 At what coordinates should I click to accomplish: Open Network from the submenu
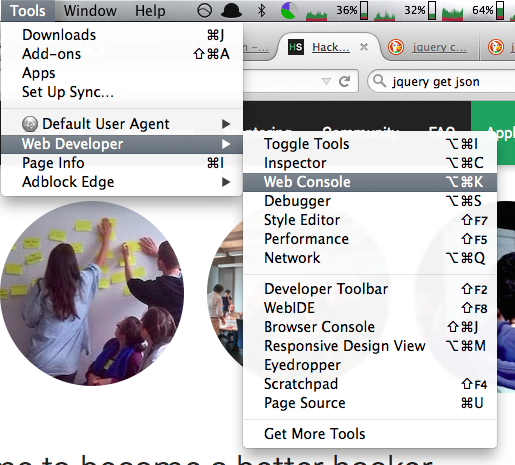[370, 258]
